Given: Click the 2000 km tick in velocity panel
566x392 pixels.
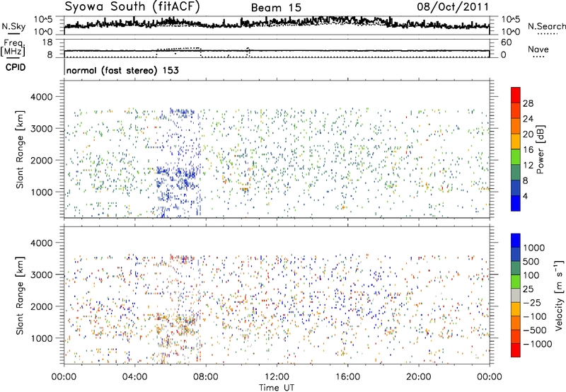Looking at the screenshot, I should (42, 306).
